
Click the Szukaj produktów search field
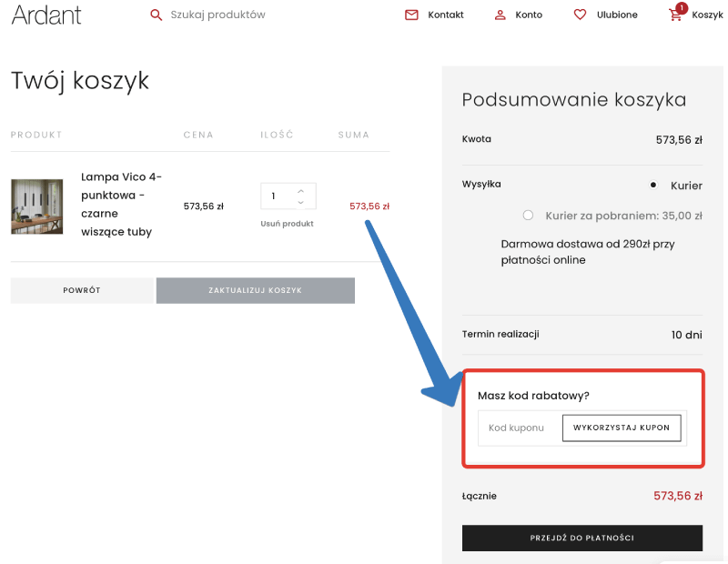point(218,15)
